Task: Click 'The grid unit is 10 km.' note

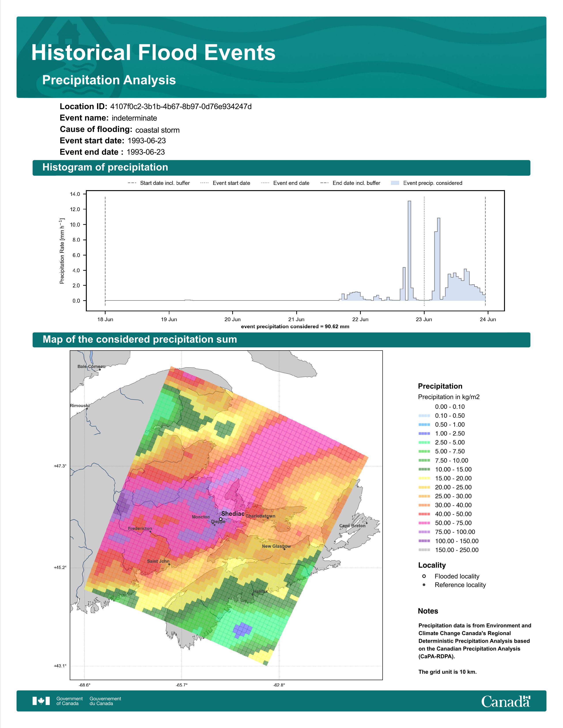Action: pos(448,672)
